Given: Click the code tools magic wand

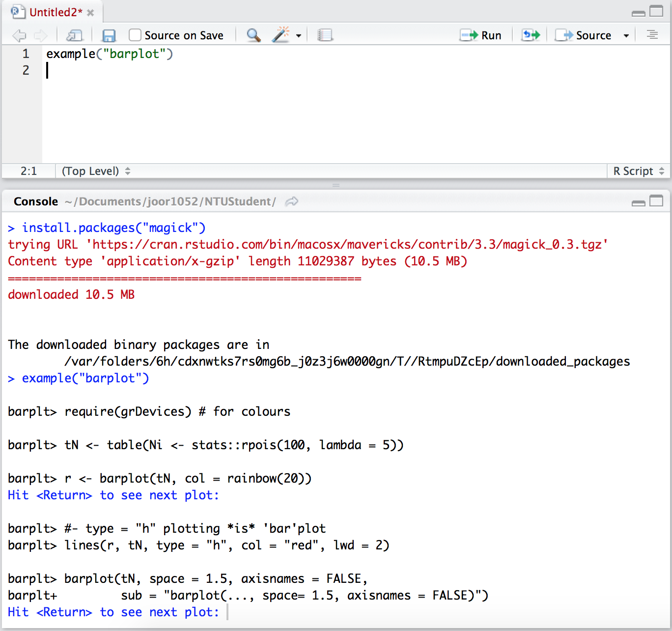Looking at the screenshot, I should pos(281,35).
